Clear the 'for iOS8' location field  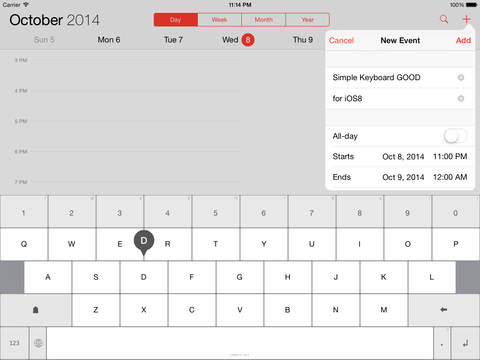[461, 98]
